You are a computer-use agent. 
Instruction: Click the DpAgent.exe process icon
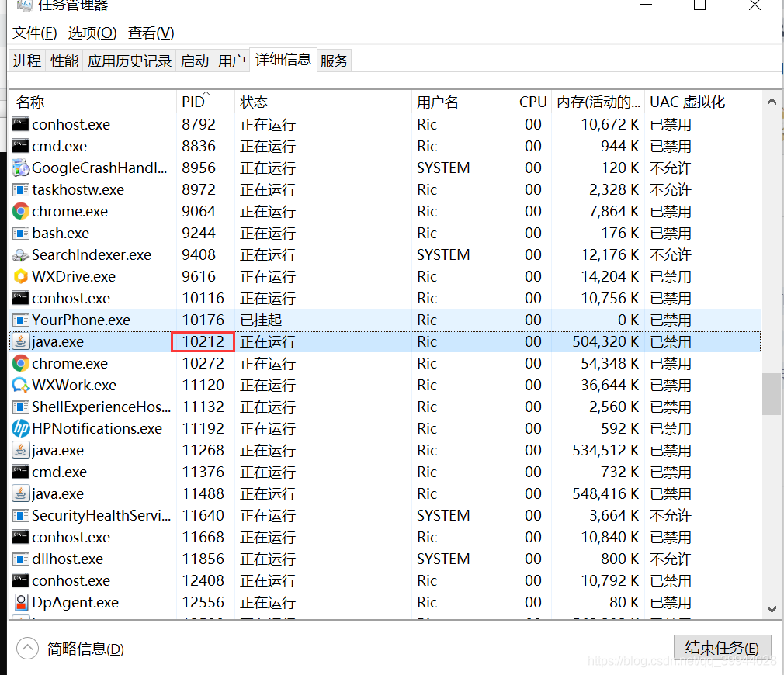[x=20, y=603]
